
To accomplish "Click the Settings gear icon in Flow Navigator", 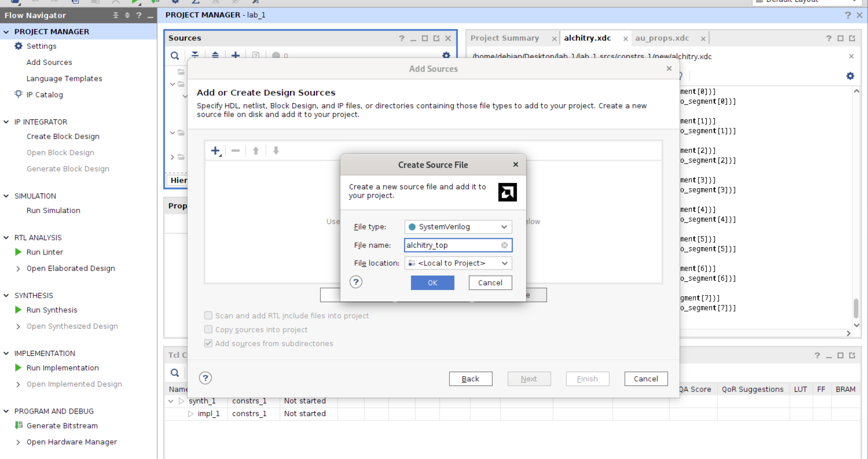I will (x=18, y=46).
